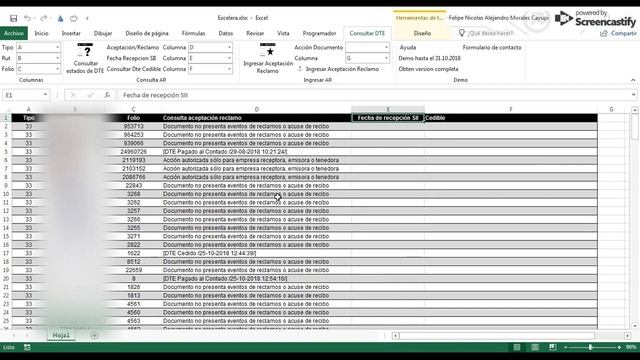Click header cell 'Consulta aceptación reclamo'
Image resolution: width=640 pixels, height=360 pixels.
coord(256,118)
